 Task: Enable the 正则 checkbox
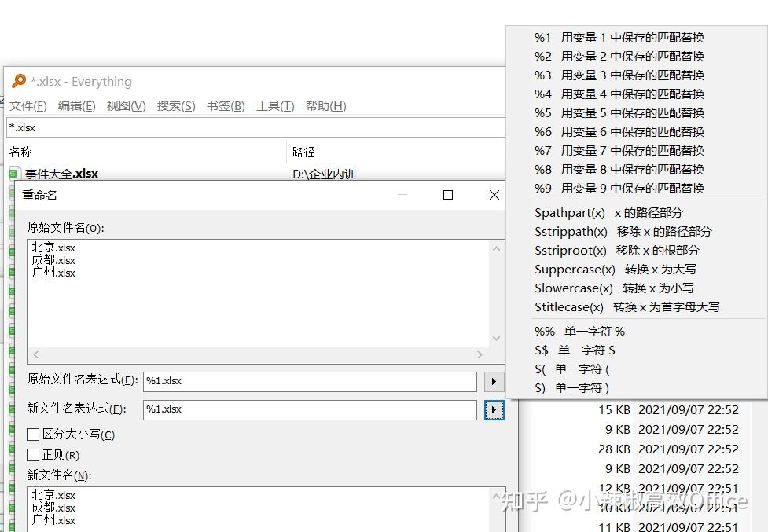33,455
